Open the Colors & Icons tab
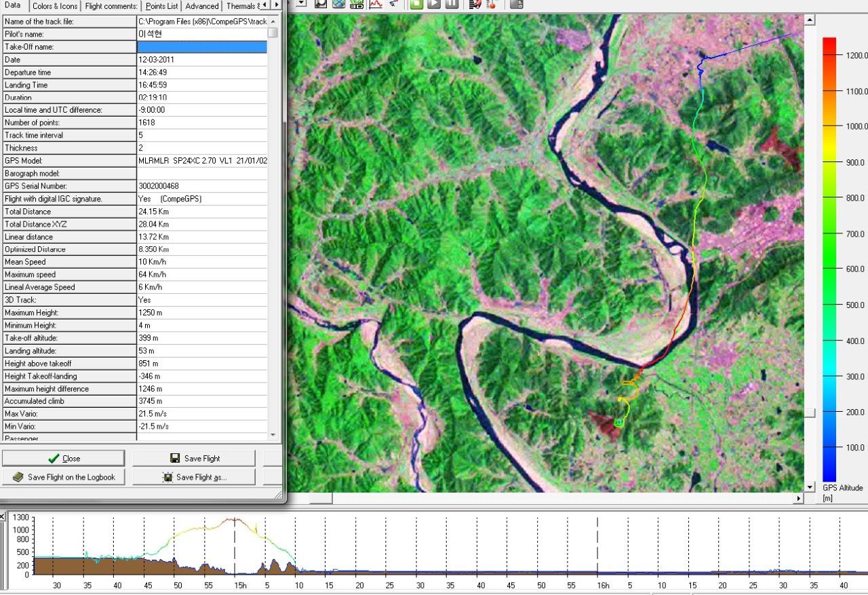This screenshot has width=868, height=595. click(x=55, y=6)
